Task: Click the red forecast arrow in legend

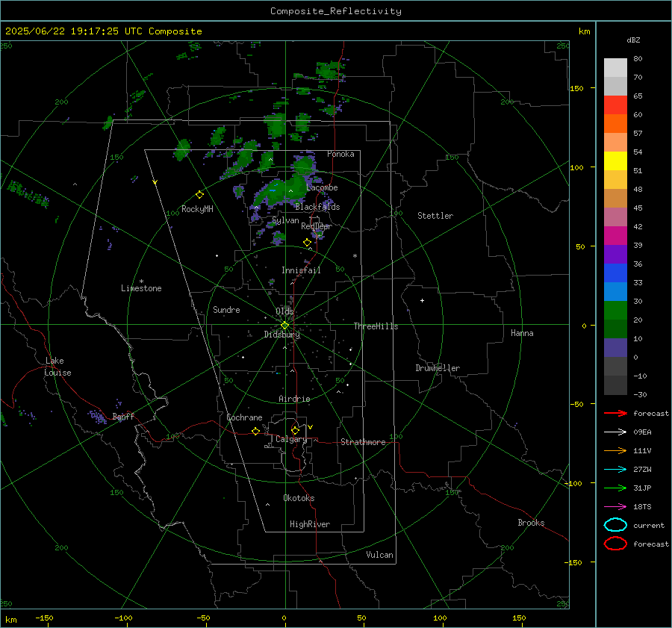Action: [615, 413]
